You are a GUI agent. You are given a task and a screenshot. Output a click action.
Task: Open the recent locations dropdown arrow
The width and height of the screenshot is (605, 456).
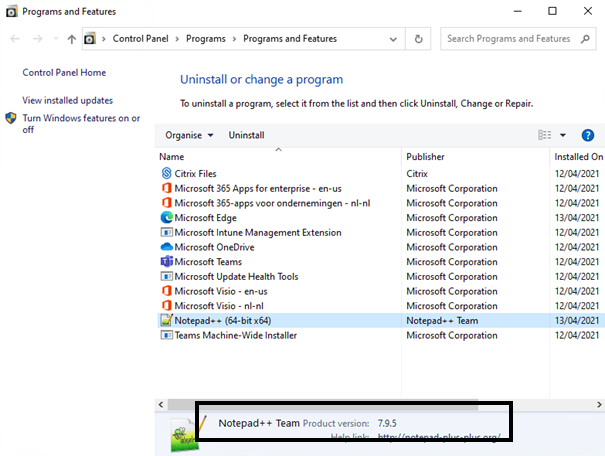coord(56,39)
